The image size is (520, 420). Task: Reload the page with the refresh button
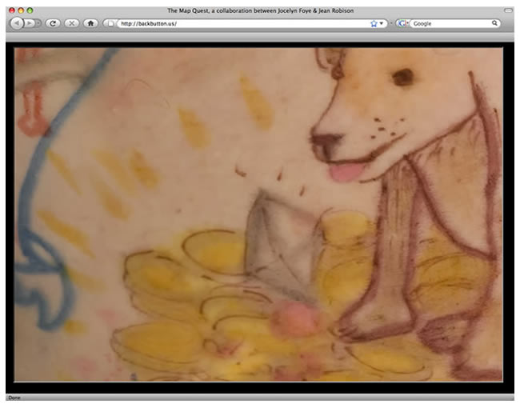point(53,23)
